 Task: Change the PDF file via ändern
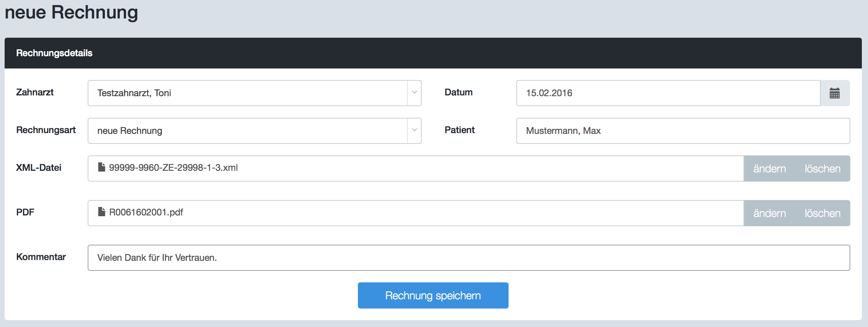pos(769,213)
